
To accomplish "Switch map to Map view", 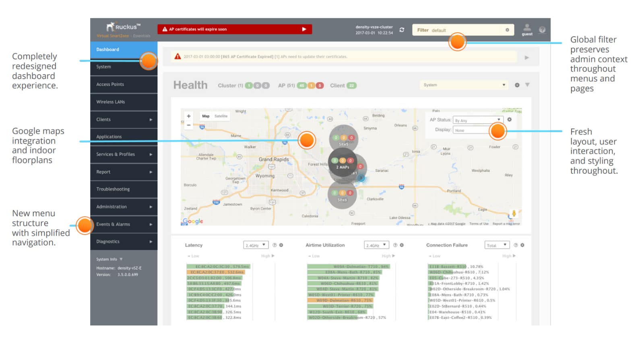I will pos(206,116).
